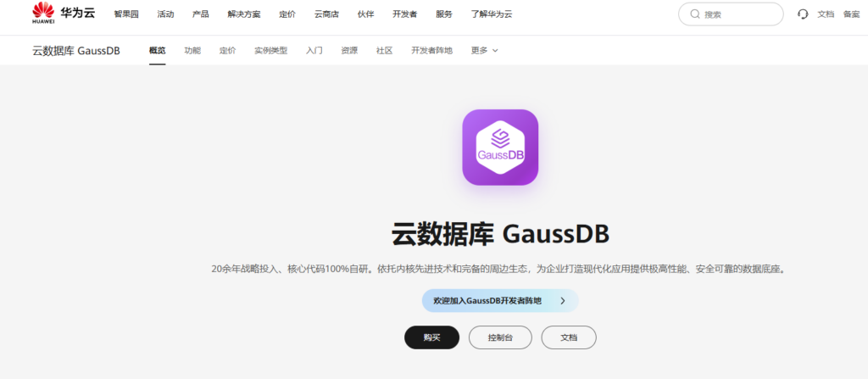Open the top-bar 定价 menu
Image resolution: width=868 pixels, height=379 pixels.
click(287, 14)
